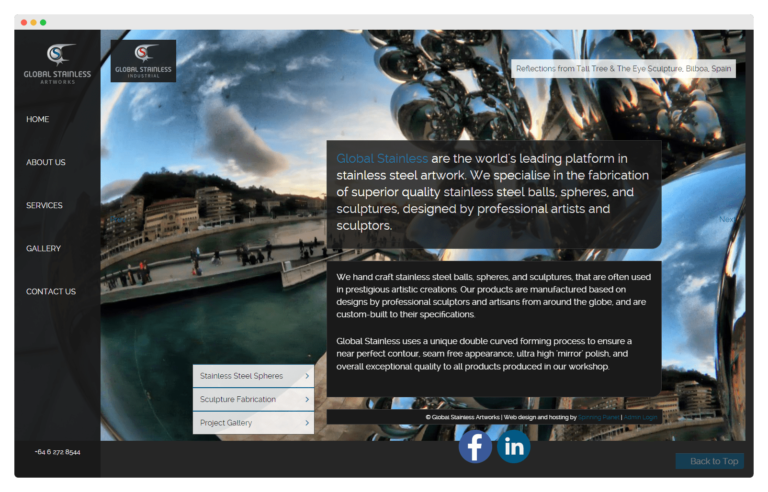Go to the HOME menu item

pos(37,119)
